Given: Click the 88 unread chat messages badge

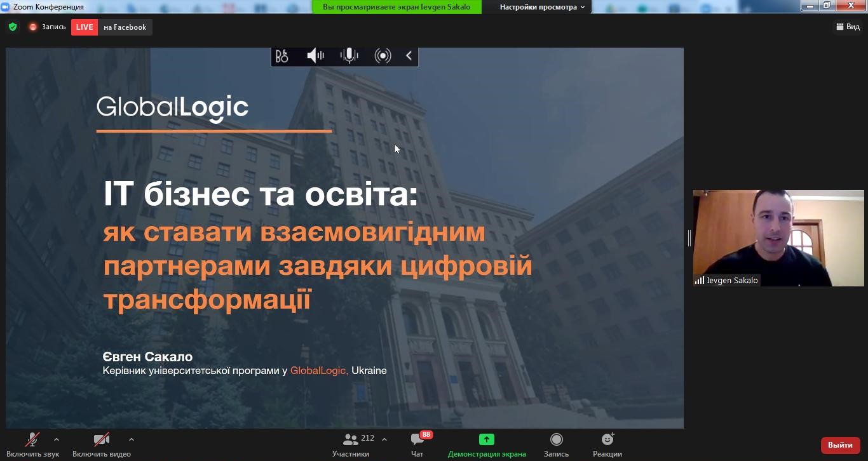Looking at the screenshot, I should [x=426, y=435].
